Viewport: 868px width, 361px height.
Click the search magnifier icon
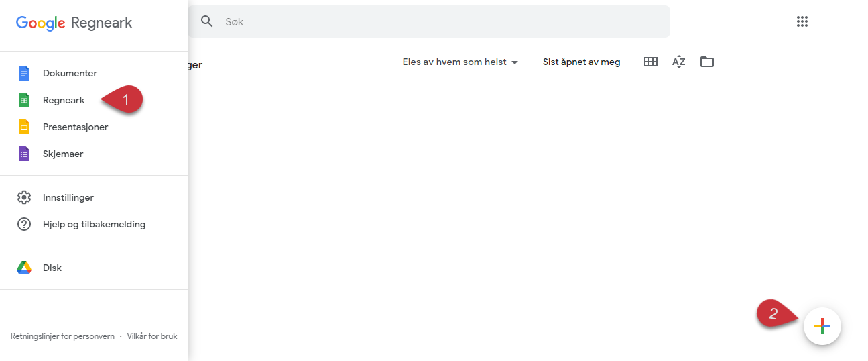(207, 21)
